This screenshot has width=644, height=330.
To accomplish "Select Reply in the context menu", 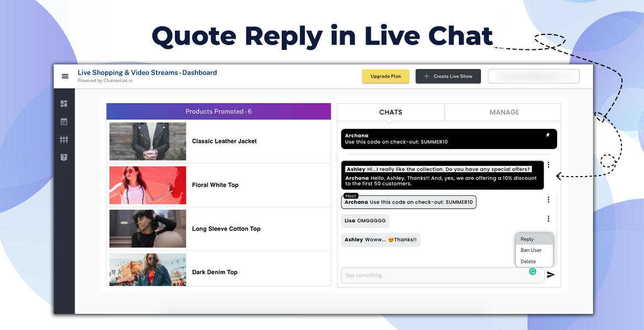I will click(534, 239).
